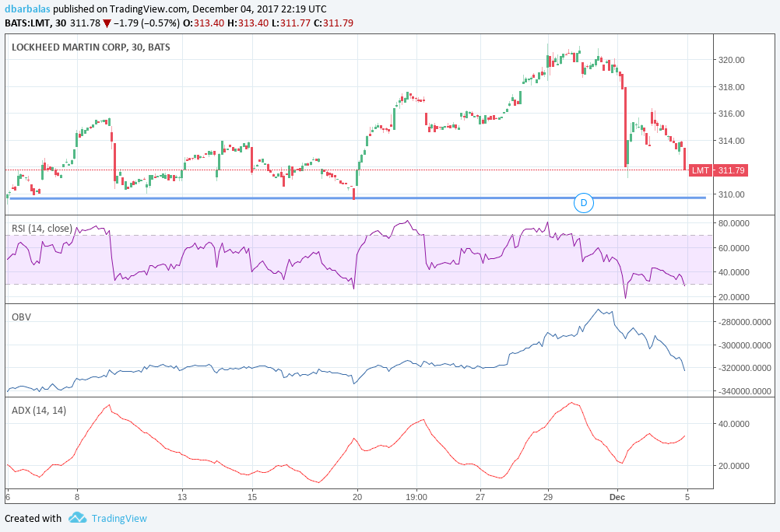
Task: Click the RSI (14, close) indicator label
Action: point(42,228)
